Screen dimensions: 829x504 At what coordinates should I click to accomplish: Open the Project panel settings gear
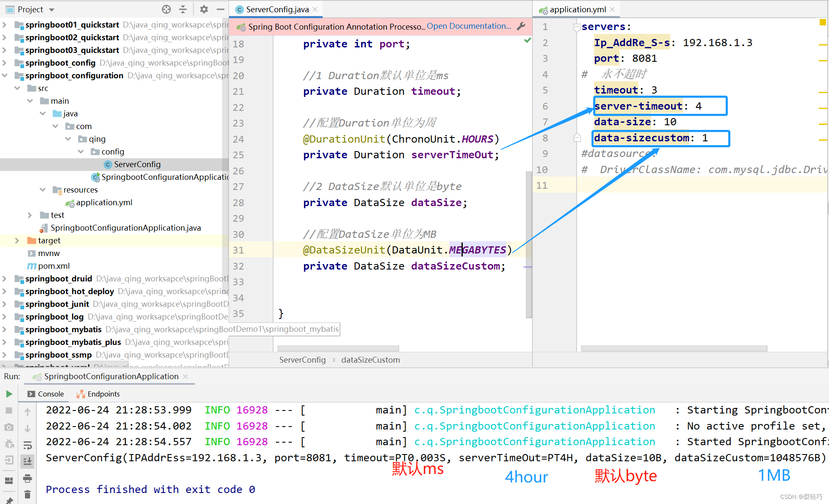[x=204, y=9]
